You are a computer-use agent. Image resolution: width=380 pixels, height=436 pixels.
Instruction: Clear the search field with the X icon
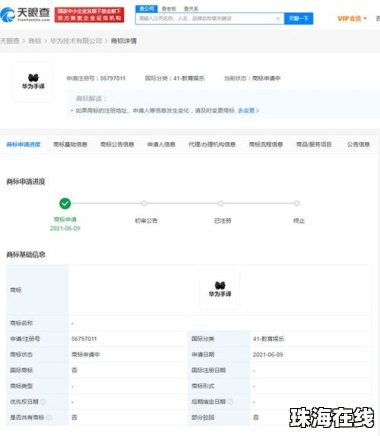point(278,18)
